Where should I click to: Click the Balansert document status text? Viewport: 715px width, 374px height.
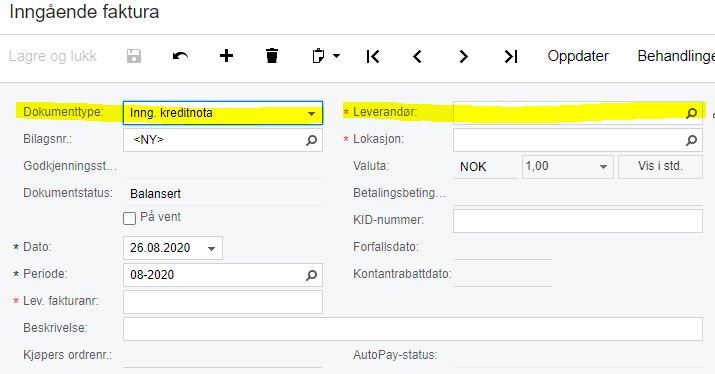click(x=155, y=193)
